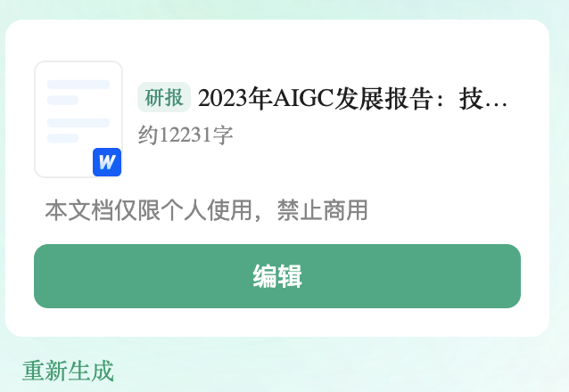
Task: Click the 编辑 button
Action: point(277,276)
